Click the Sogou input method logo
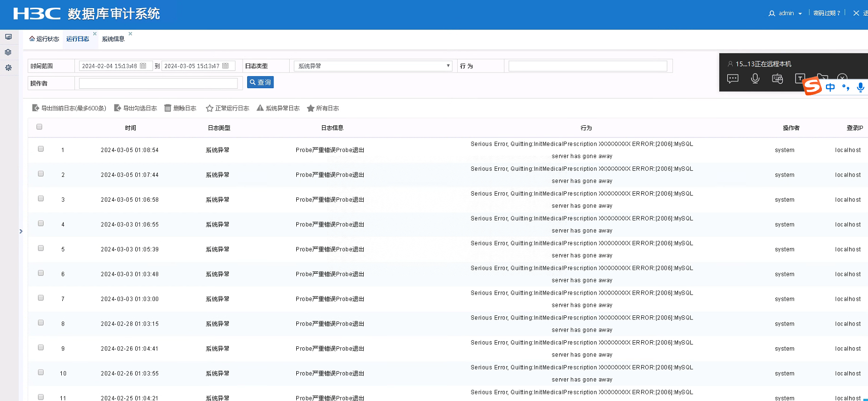The height and width of the screenshot is (401, 868). tap(812, 86)
